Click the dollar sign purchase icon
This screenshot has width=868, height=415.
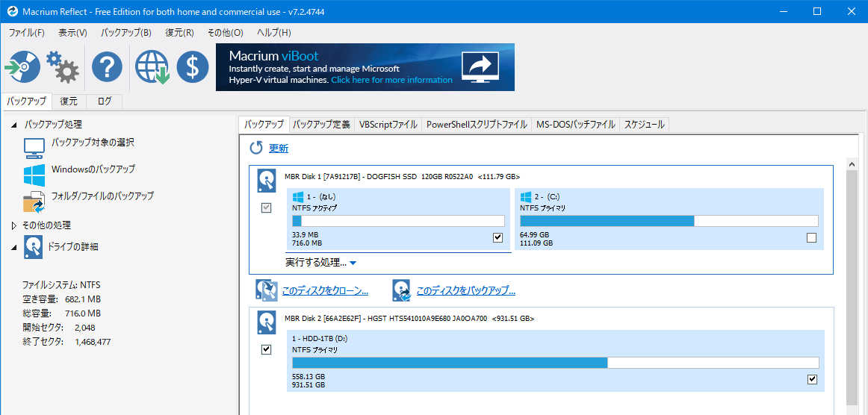[193, 67]
